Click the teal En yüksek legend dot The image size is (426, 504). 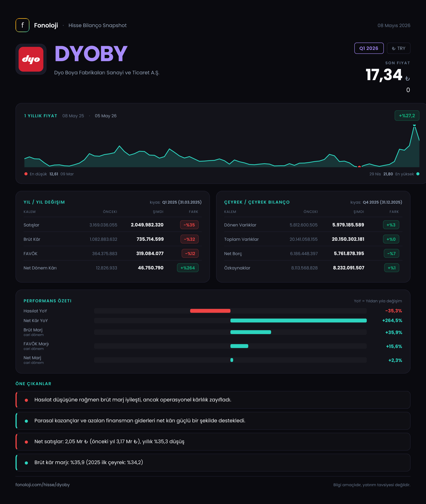point(418,174)
